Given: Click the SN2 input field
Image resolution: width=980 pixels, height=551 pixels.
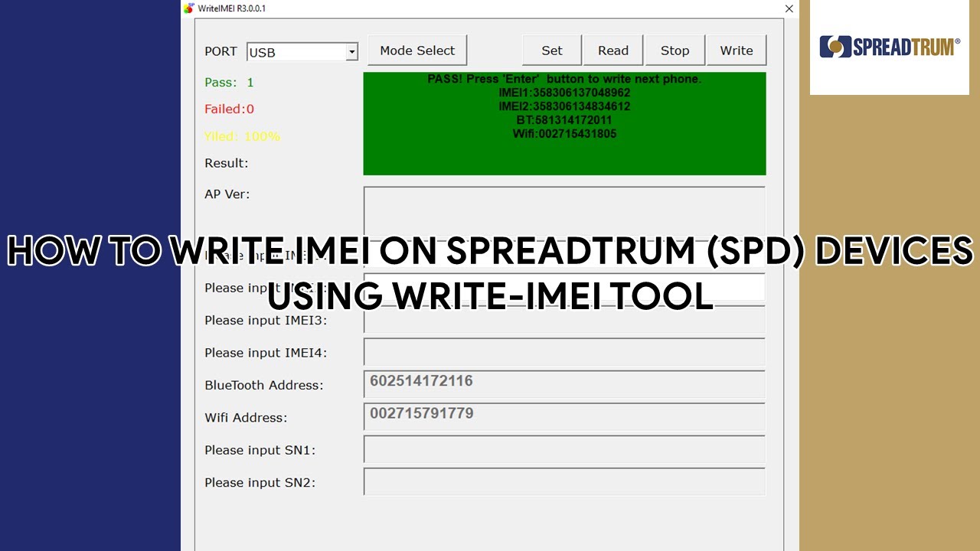Looking at the screenshot, I should pos(564,481).
